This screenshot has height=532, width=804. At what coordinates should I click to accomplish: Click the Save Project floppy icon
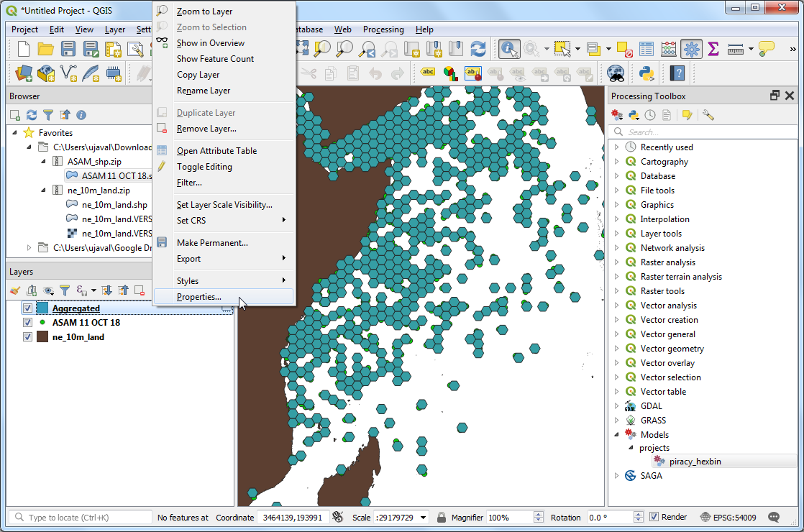coord(68,49)
